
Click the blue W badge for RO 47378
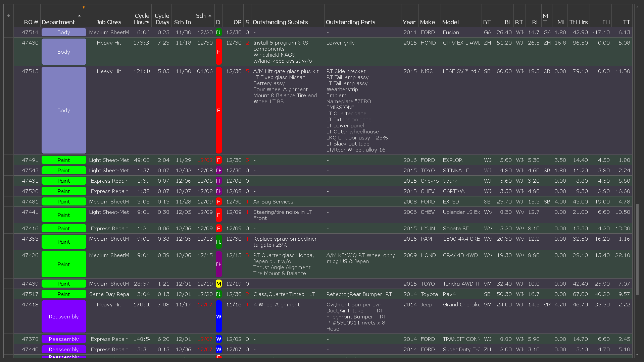tap(218, 339)
